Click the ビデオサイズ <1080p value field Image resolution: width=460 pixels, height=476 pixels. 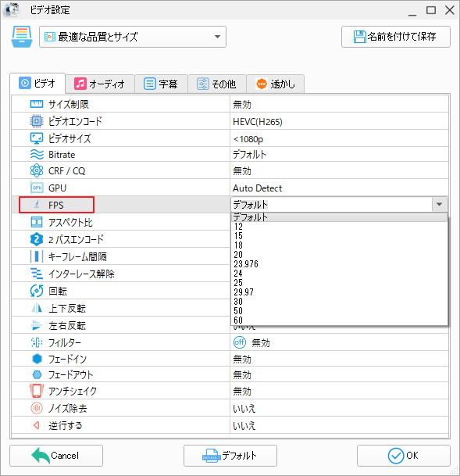(339, 138)
